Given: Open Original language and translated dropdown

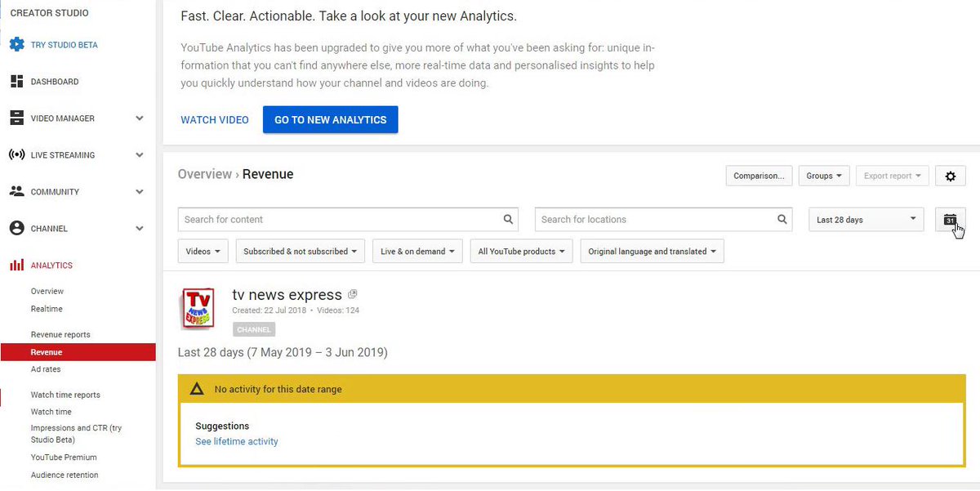Looking at the screenshot, I should (x=653, y=252).
